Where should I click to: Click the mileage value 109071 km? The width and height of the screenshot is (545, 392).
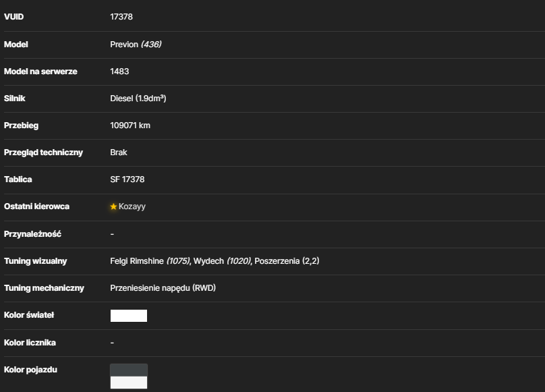click(130, 125)
